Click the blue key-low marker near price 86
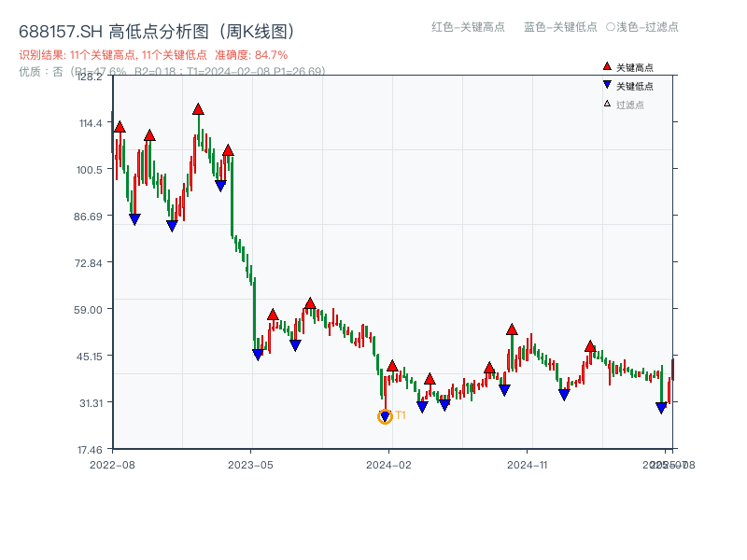The width and height of the screenshot is (747, 560). [x=134, y=218]
